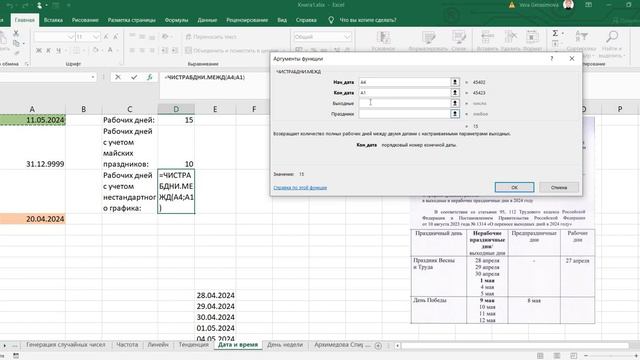Screen dimensions: 640x360
Task: Switch to the 'Тенденция' sheet tab
Action: point(193,344)
